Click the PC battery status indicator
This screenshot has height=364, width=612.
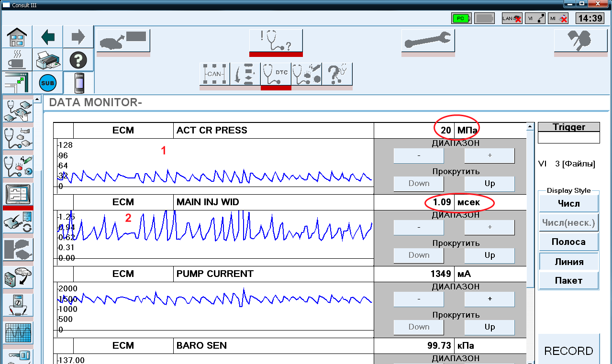[x=461, y=18]
